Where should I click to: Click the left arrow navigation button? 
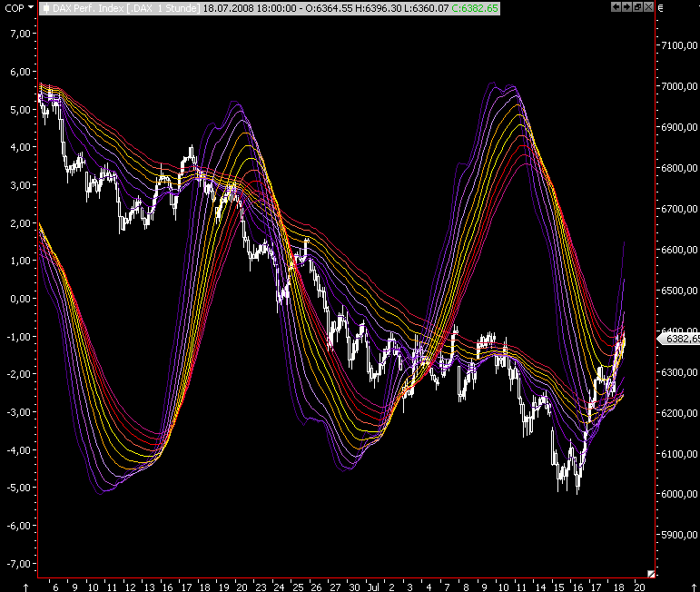616,6
